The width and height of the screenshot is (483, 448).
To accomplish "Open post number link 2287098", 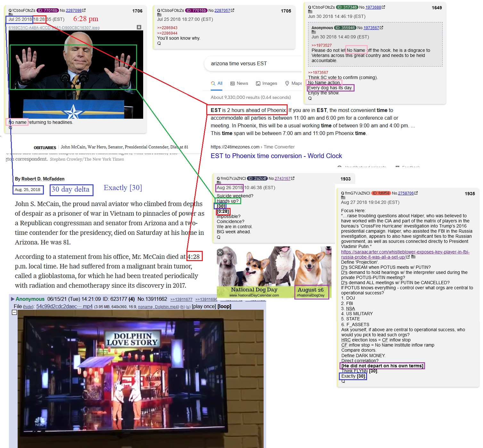I will 74,11.
